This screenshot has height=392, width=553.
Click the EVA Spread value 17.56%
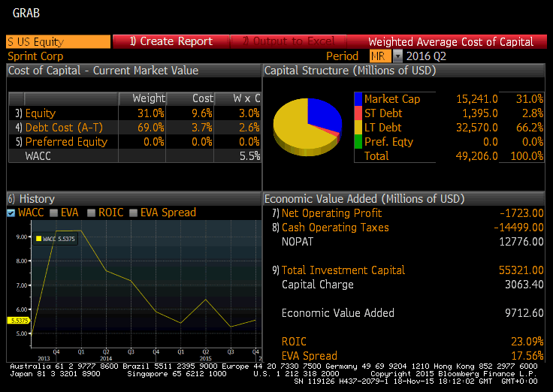point(527,356)
